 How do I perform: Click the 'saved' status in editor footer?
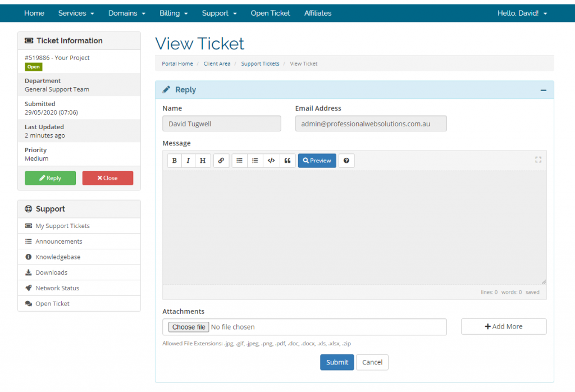click(532, 292)
